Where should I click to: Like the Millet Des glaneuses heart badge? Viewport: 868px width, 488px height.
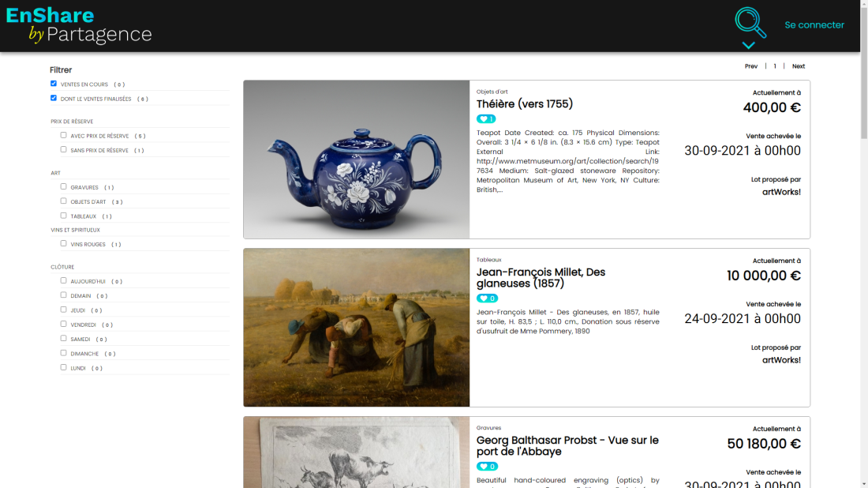pyautogui.click(x=487, y=298)
